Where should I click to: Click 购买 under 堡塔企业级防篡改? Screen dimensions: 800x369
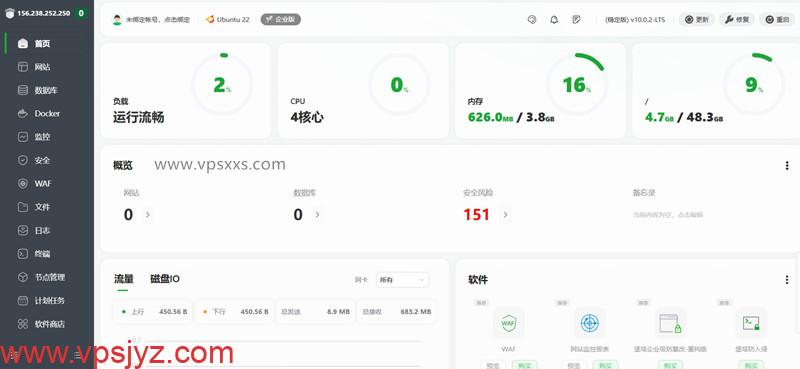670,365
